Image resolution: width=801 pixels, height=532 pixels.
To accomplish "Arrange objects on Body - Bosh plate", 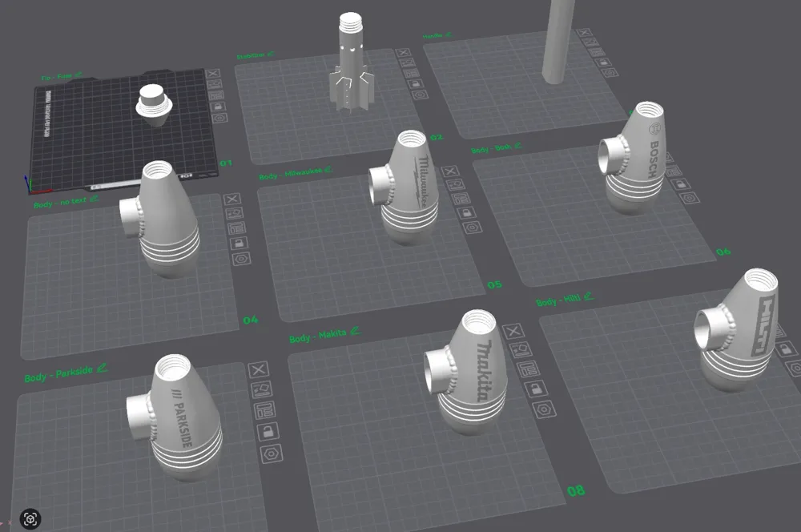I will [674, 171].
